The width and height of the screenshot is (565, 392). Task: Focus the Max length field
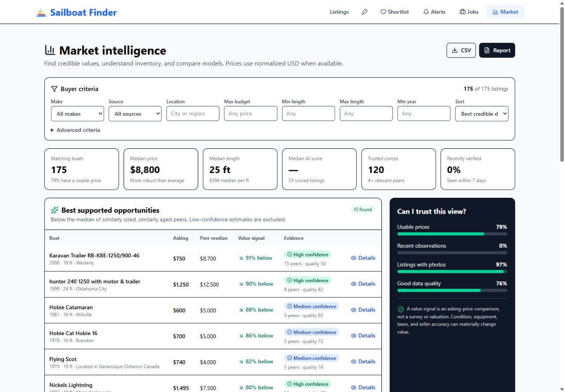click(366, 113)
